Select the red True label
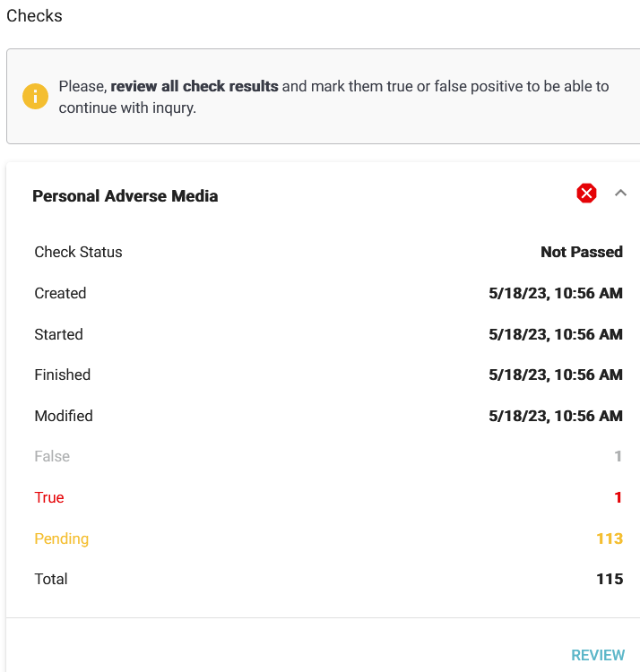 click(49, 497)
